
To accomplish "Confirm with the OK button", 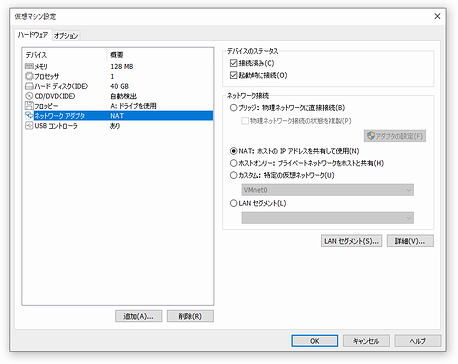I will (x=315, y=341).
